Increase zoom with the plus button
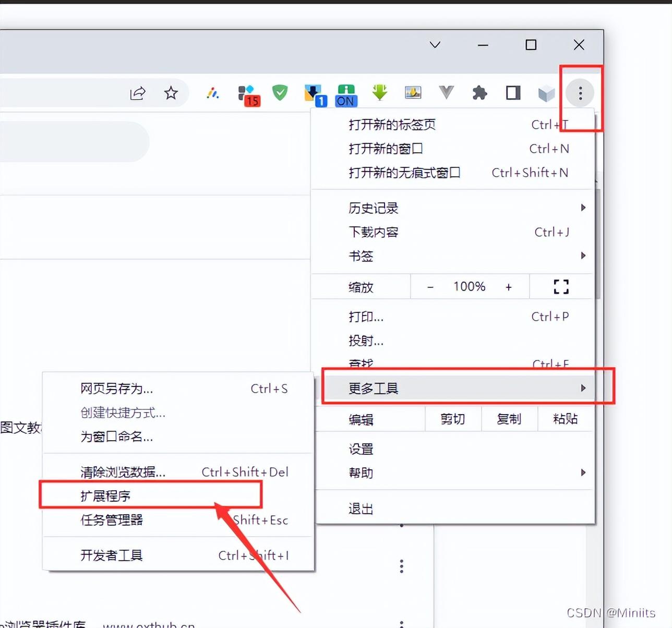672x628 pixels. [509, 287]
